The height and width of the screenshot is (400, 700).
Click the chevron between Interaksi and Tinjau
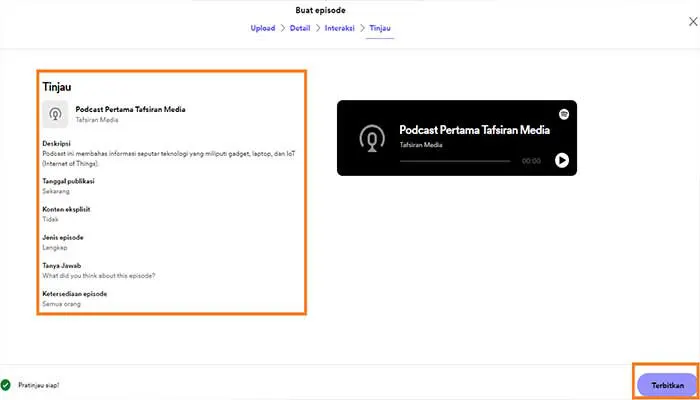tap(362, 28)
